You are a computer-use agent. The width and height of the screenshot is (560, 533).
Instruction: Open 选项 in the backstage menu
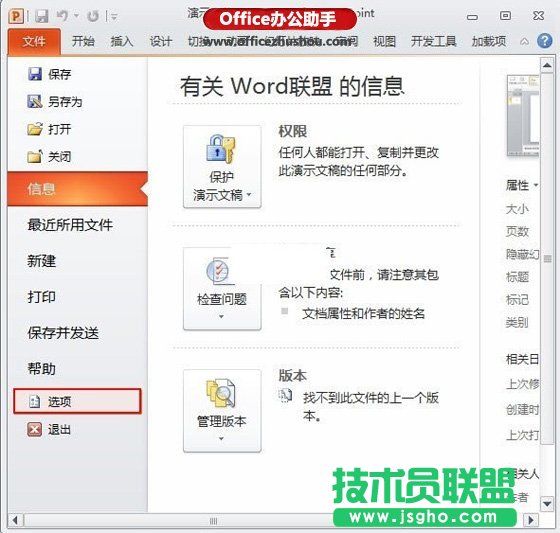click(78, 402)
